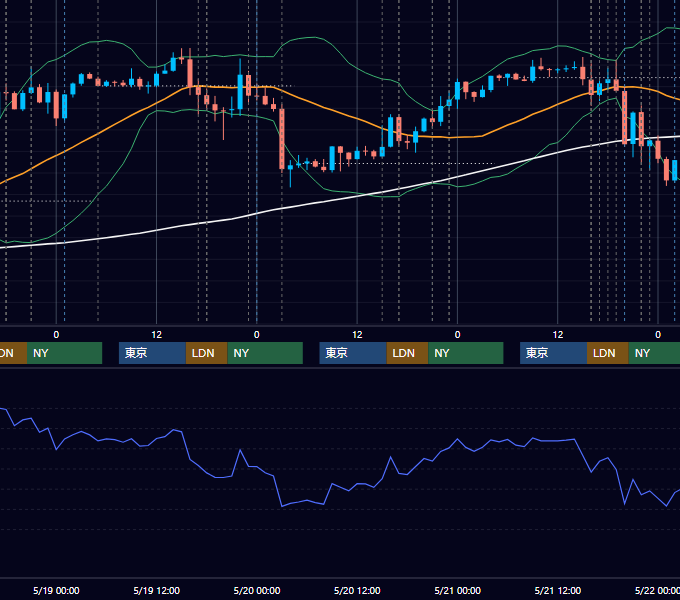Click the 5/21 00:00 date label
This screenshot has width=680, height=600.
(458, 590)
